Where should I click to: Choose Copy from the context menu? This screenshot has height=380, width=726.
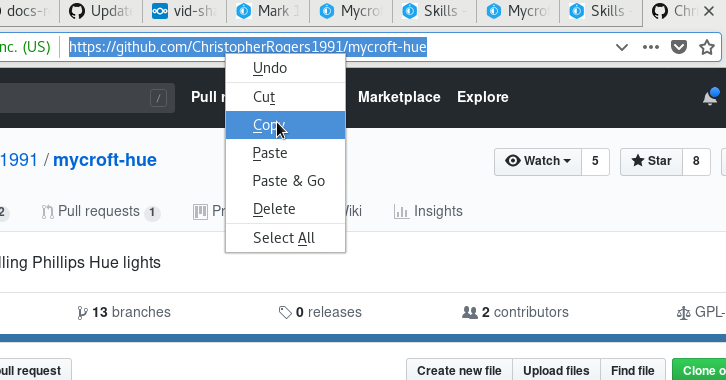pyautogui.click(x=285, y=125)
